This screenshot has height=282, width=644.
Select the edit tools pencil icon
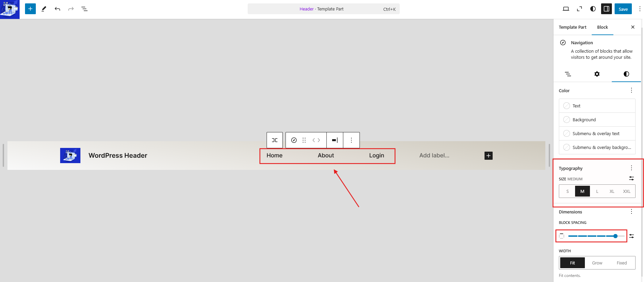click(x=44, y=9)
